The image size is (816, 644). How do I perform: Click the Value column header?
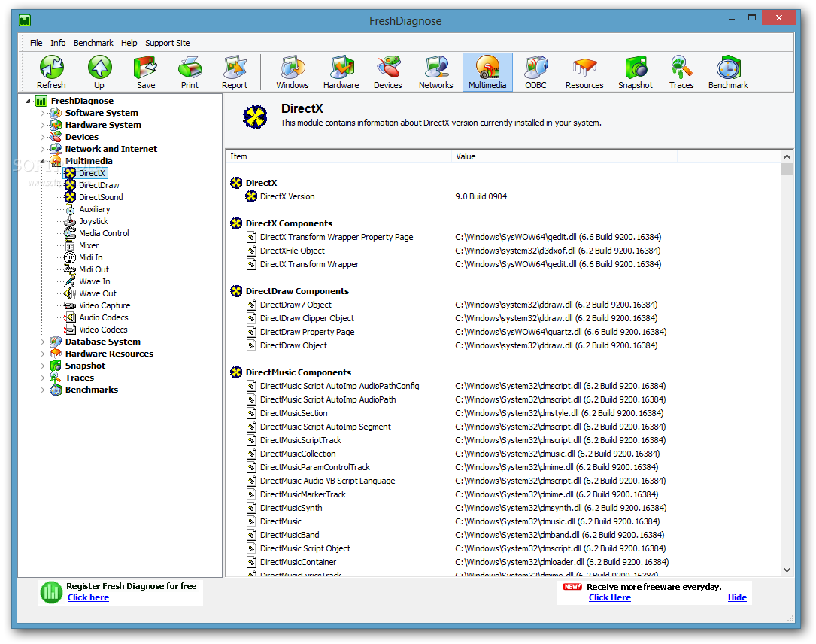pyautogui.click(x=564, y=156)
